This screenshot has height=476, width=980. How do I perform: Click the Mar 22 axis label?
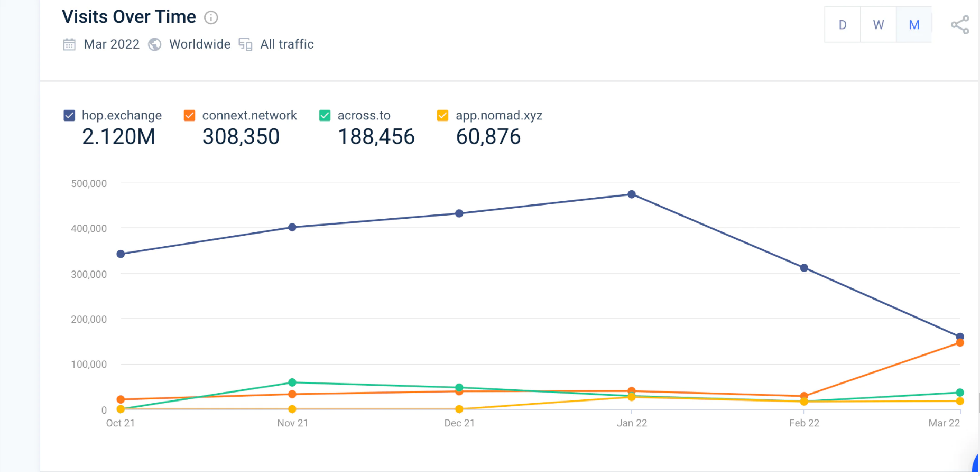click(944, 423)
